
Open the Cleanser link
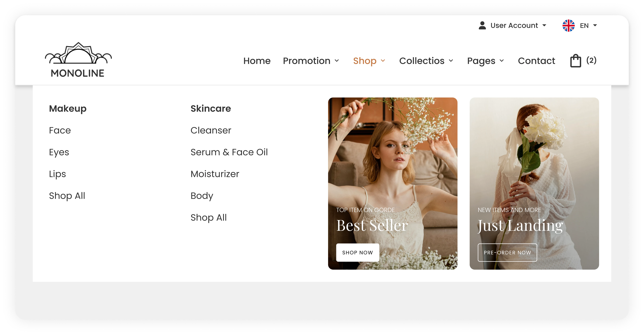pyautogui.click(x=211, y=130)
